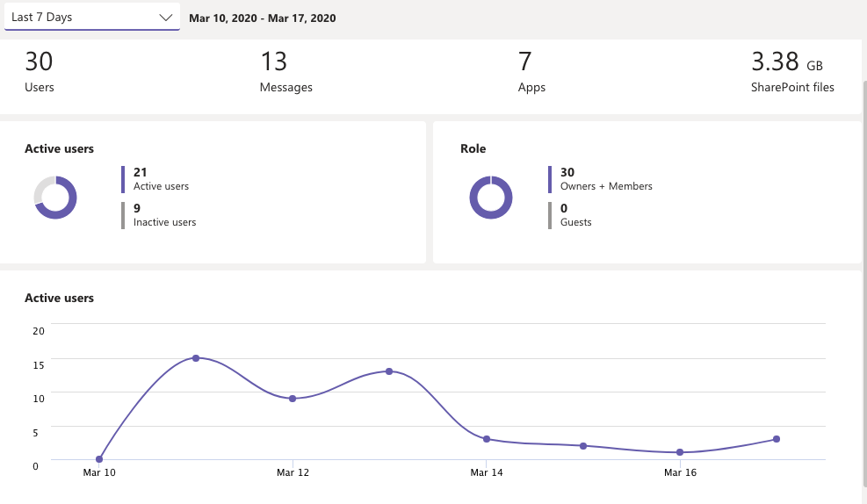The image size is (867, 504).
Task: Click the Mar 14 data point on line chart
Action: pyautogui.click(x=487, y=439)
